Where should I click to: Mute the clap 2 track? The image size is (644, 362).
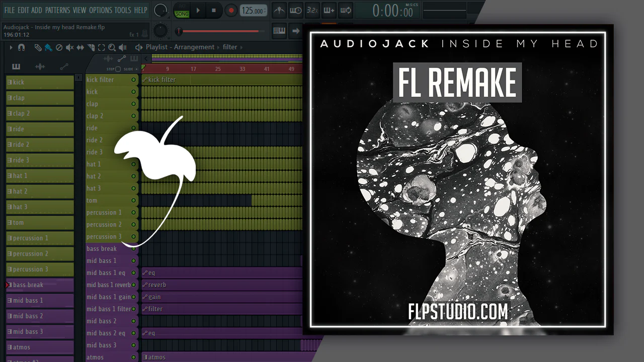133,116
